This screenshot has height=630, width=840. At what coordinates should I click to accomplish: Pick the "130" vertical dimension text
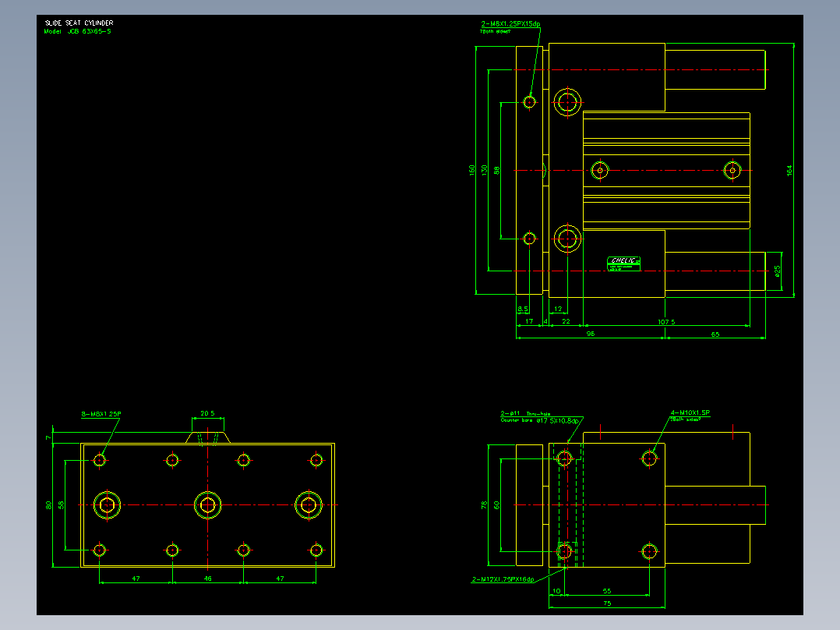point(485,170)
